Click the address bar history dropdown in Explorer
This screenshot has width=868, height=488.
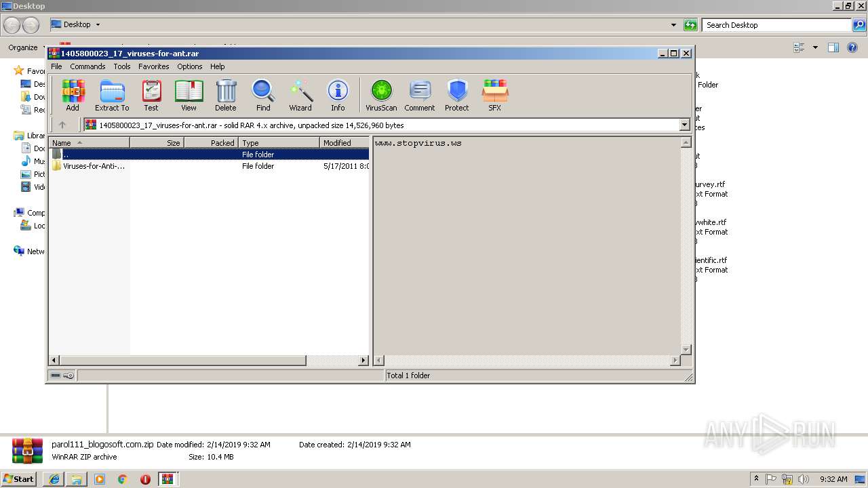tap(673, 25)
